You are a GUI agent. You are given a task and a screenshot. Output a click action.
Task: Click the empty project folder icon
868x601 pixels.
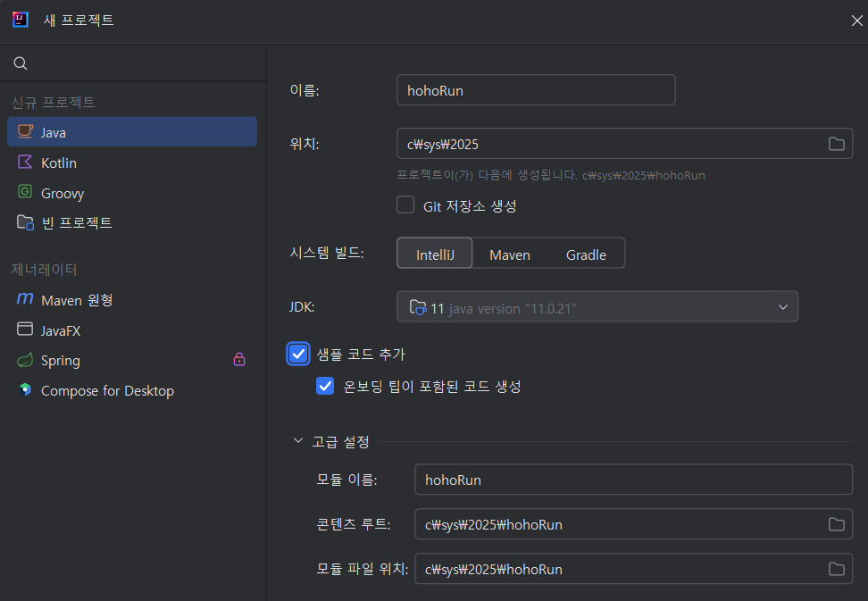click(x=25, y=222)
